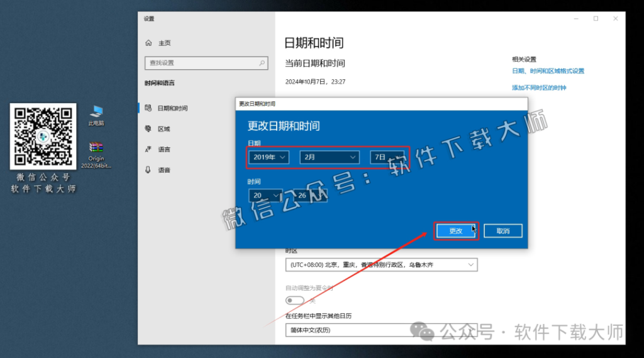The height and width of the screenshot is (358, 644).
Task: Click the 在任务栏中显示其他日历 label
Action: click(x=318, y=316)
